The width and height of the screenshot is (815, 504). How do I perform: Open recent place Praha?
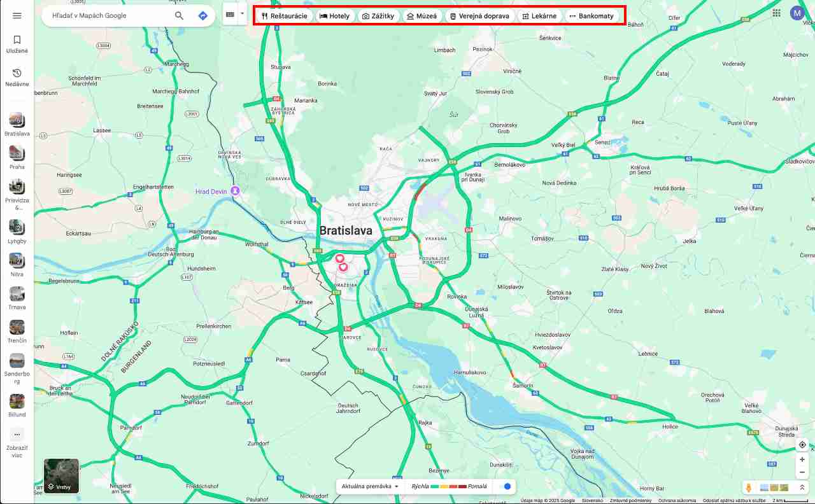point(17,157)
